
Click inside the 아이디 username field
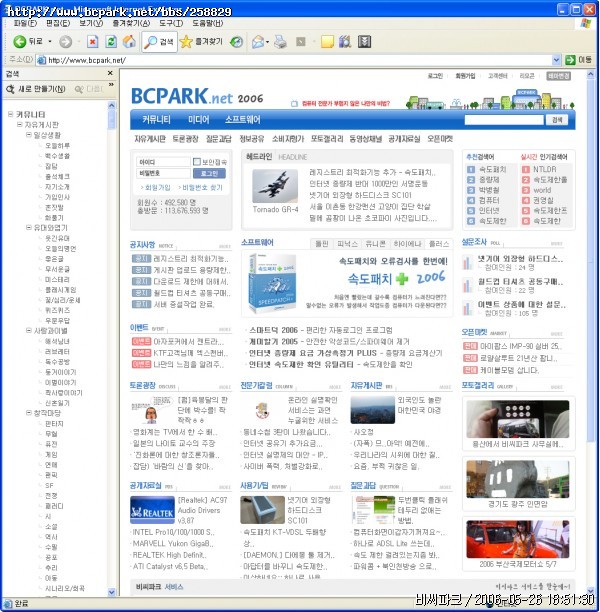tap(163, 162)
